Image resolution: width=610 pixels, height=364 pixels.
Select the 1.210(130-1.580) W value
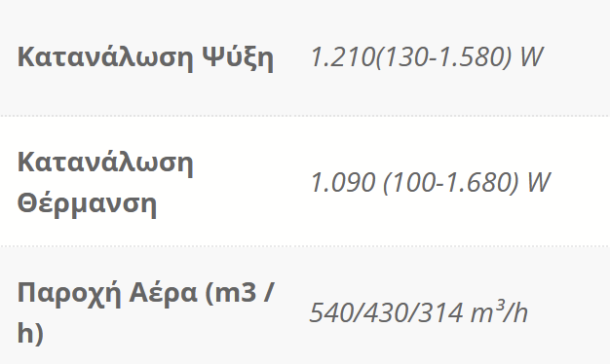(426, 56)
